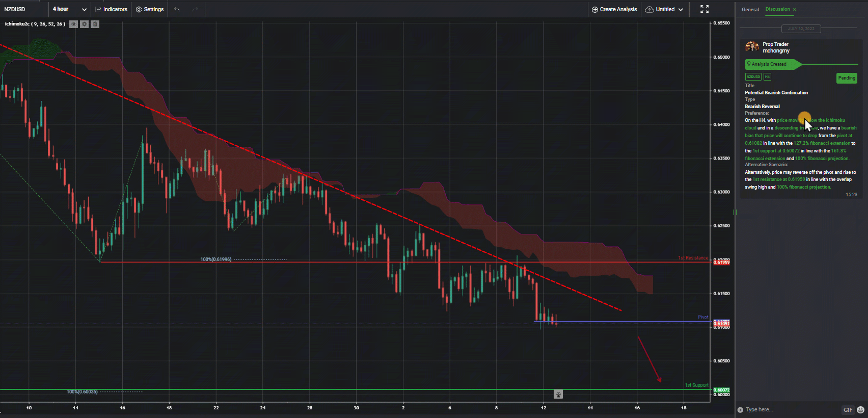Click the H4 timeframe tag
The image size is (868, 418).
pyautogui.click(x=767, y=77)
